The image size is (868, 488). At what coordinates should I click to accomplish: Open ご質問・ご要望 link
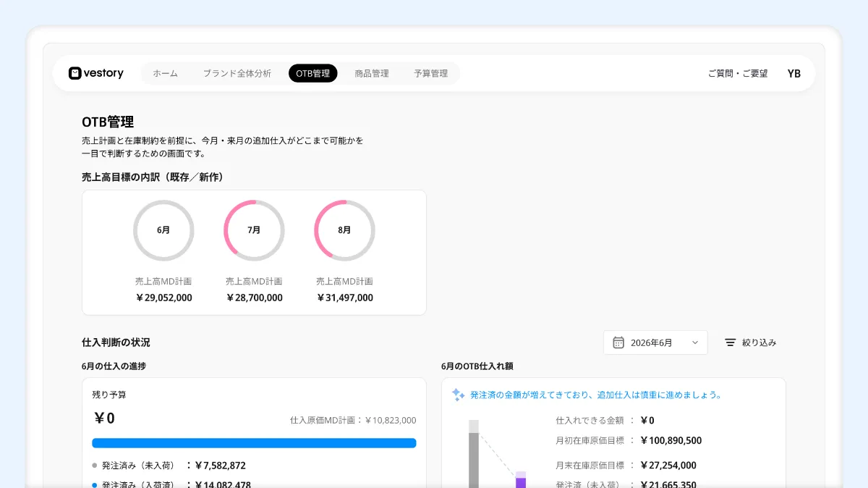pyautogui.click(x=738, y=73)
